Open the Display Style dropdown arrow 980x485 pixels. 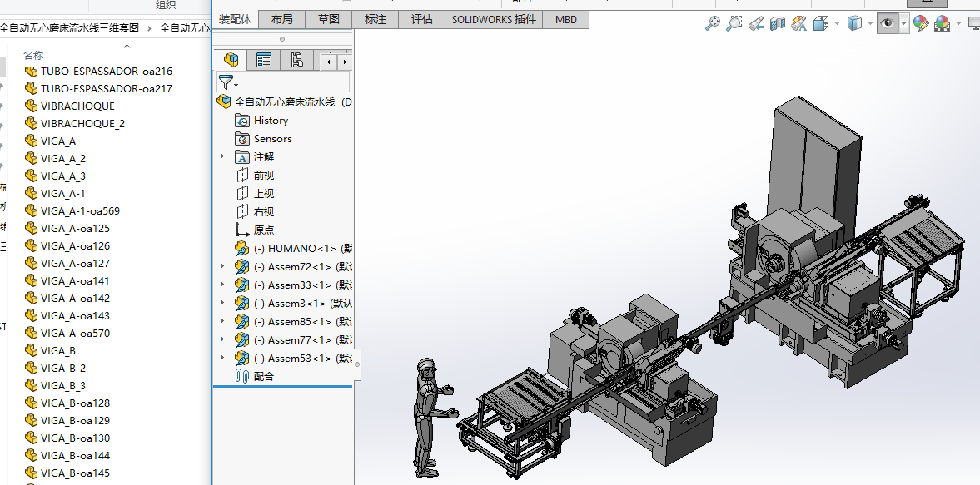[x=869, y=24]
